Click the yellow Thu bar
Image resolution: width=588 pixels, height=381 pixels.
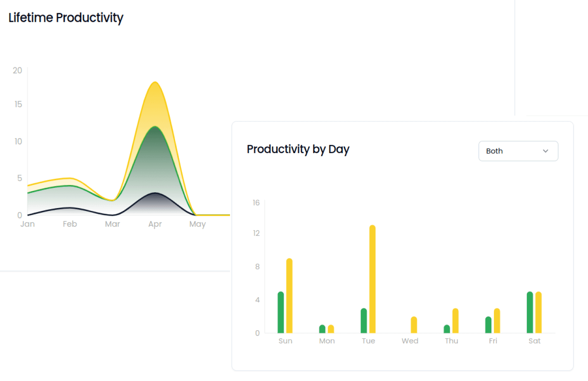point(455,320)
